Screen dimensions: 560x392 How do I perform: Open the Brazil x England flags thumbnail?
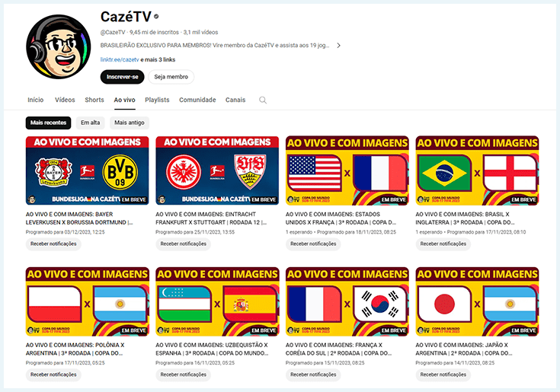click(x=477, y=171)
